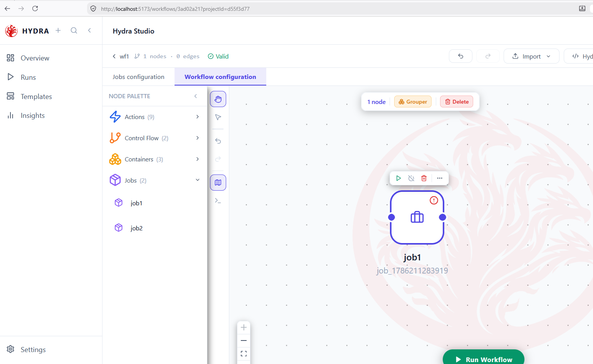The width and height of the screenshot is (593, 364).
Task: Click the job1 node briefcase
Action: click(x=417, y=217)
